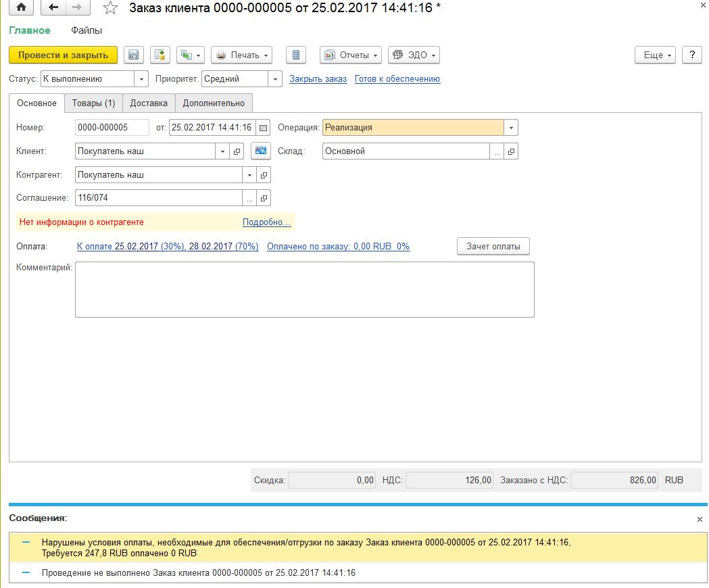The image size is (709, 588).
Task: Go back using the left arrow button
Action: click(x=54, y=8)
